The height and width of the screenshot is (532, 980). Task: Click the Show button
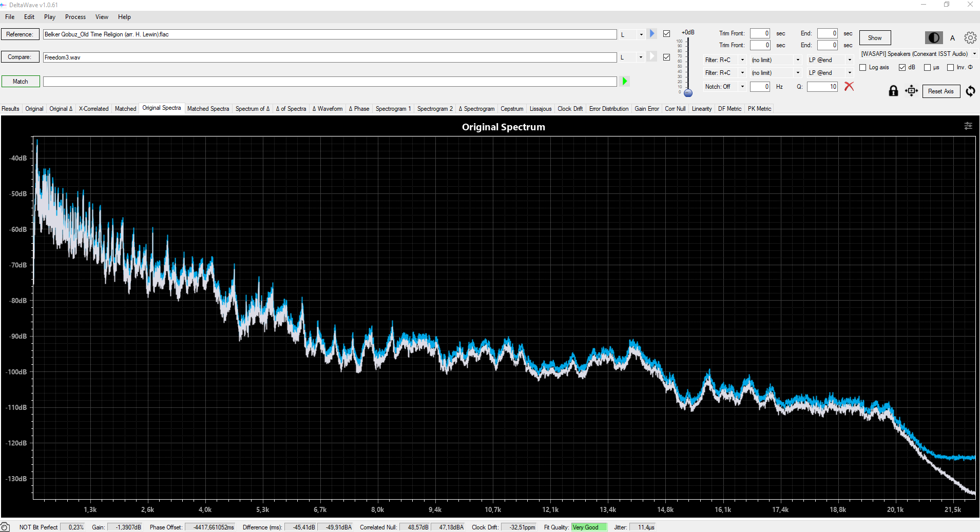point(875,38)
